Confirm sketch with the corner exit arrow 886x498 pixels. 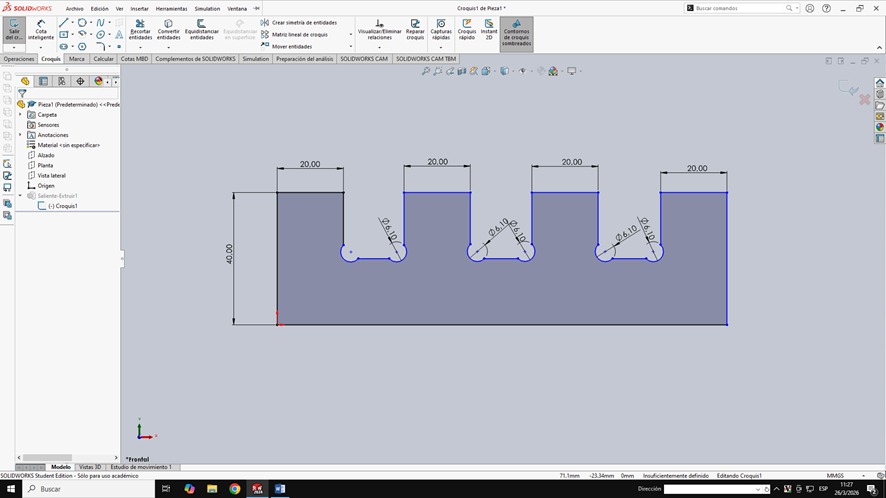click(849, 88)
